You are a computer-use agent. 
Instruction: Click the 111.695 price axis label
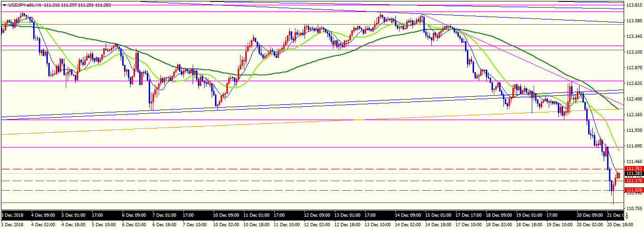(x=634, y=146)
